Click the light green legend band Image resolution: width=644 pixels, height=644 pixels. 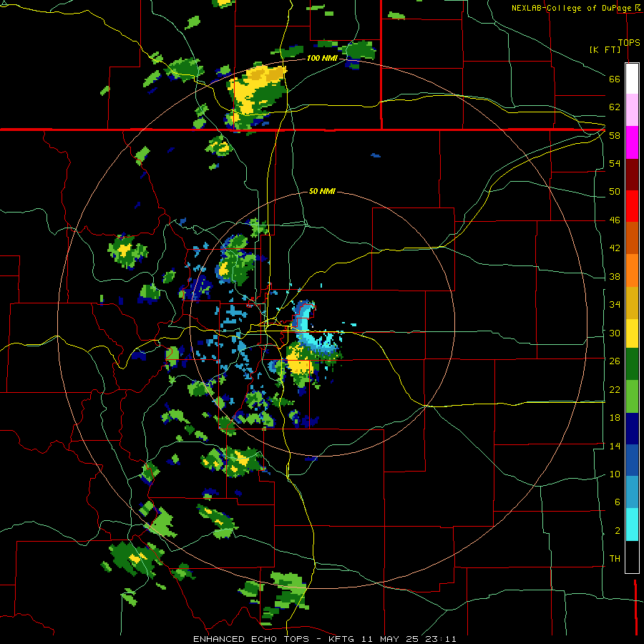(632, 396)
